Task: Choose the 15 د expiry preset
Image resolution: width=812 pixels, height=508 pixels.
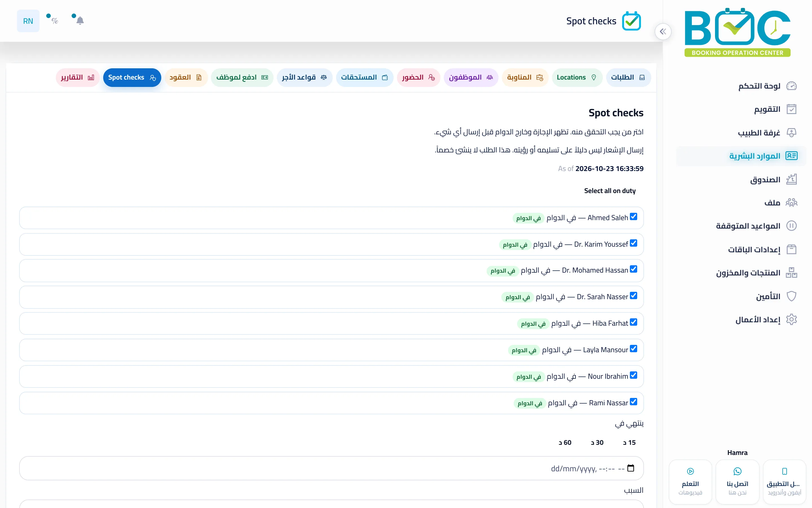Action: [629, 443]
